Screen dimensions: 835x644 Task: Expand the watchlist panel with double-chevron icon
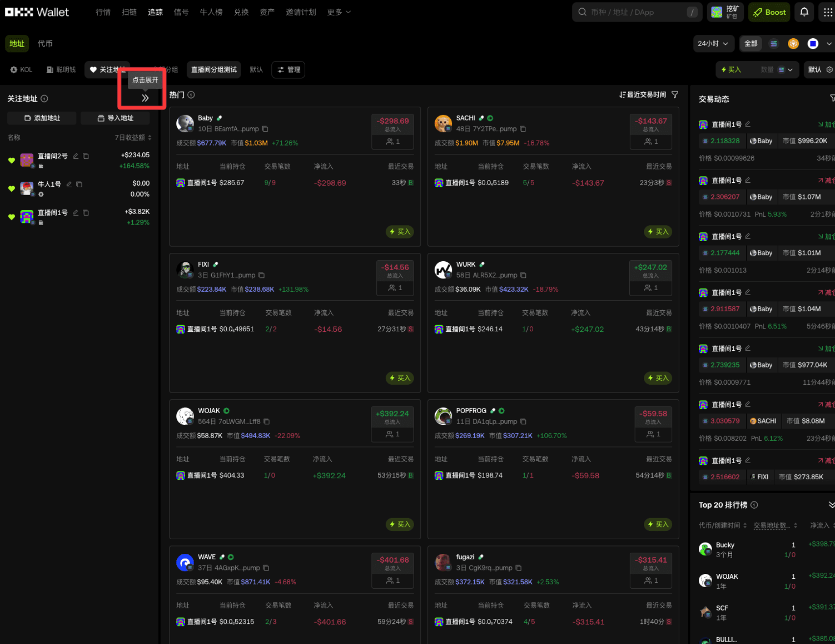tap(145, 98)
